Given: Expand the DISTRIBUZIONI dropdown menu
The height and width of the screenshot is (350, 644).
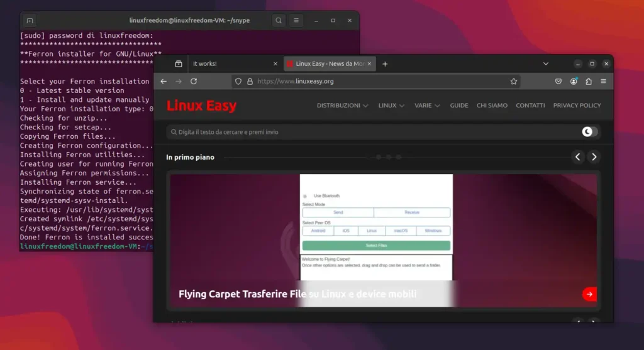Looking at the screenshot, I should click(342, 106).
